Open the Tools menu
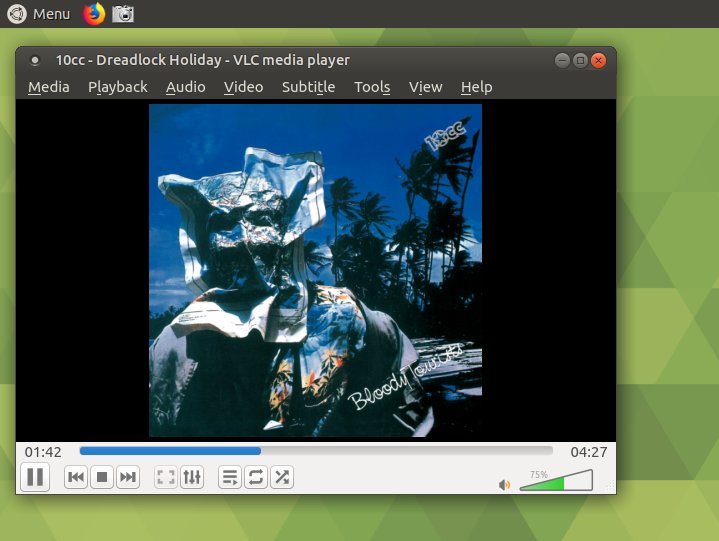The image size is (719, 541). point(372,87)
